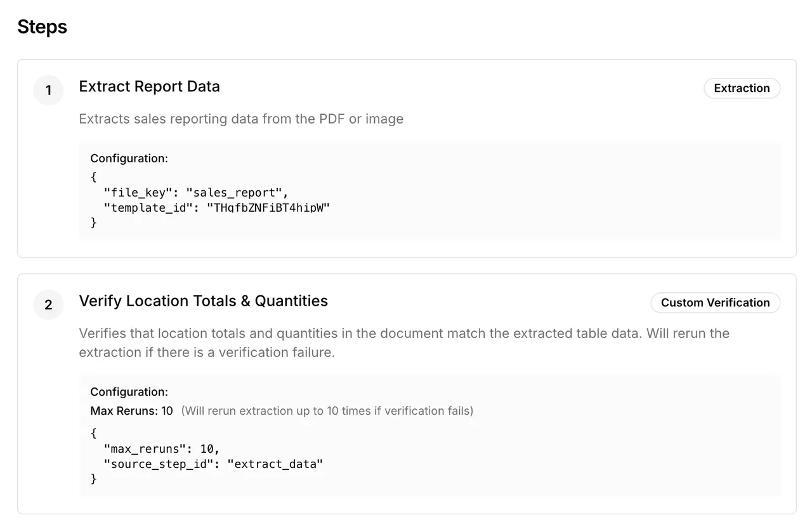Screen dimensions: 812x532
Task: Click the step 1 description about sales reporting data
Action: pos(241,119)
